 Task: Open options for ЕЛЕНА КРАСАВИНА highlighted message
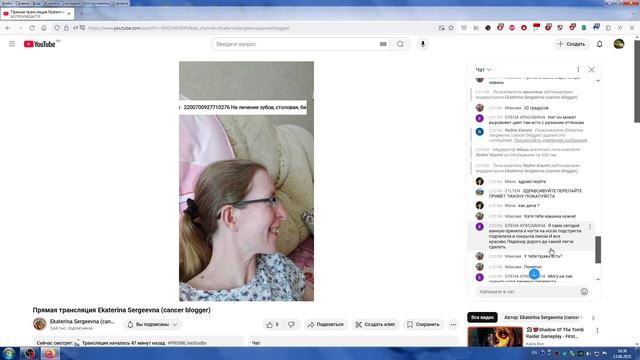pyautogui.click(x=590, y=227)
